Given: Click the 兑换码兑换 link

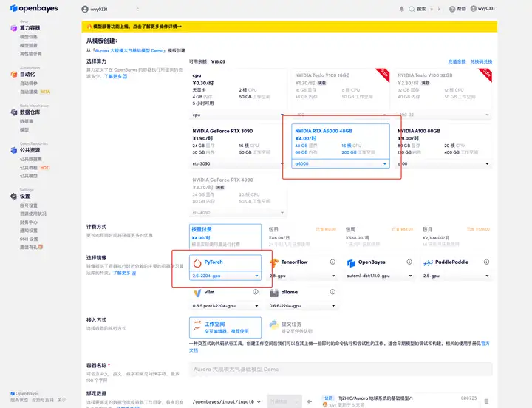Looking at the screenshot, I should 481,61.
